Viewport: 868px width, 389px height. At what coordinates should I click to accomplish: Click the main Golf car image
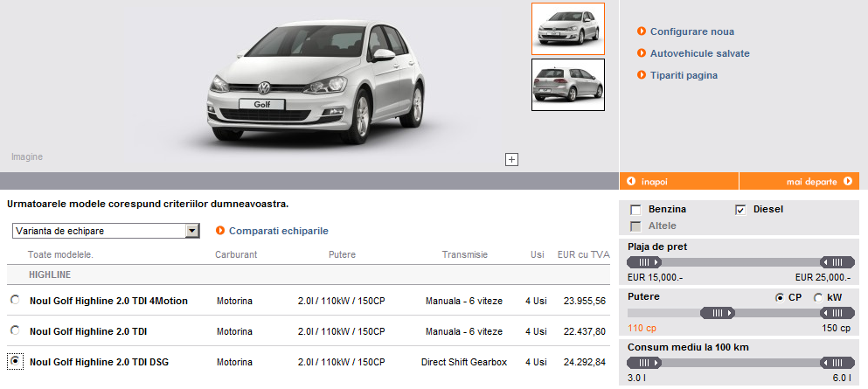pos(316,80)
